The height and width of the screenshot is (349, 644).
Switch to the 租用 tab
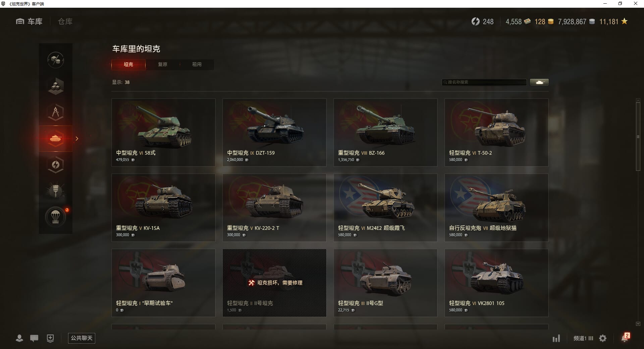[x=197, y=64]
